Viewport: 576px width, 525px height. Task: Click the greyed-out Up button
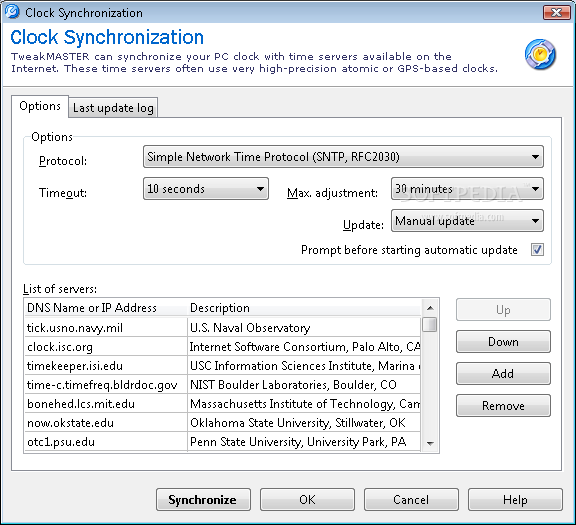point(503,310)
